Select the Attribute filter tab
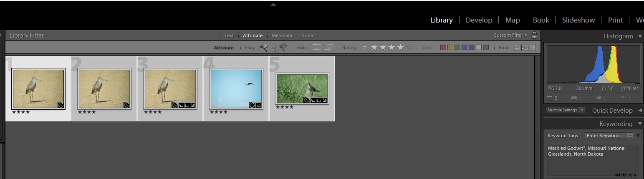This screenshot has width=644, height=179. [x=253, y=35]
